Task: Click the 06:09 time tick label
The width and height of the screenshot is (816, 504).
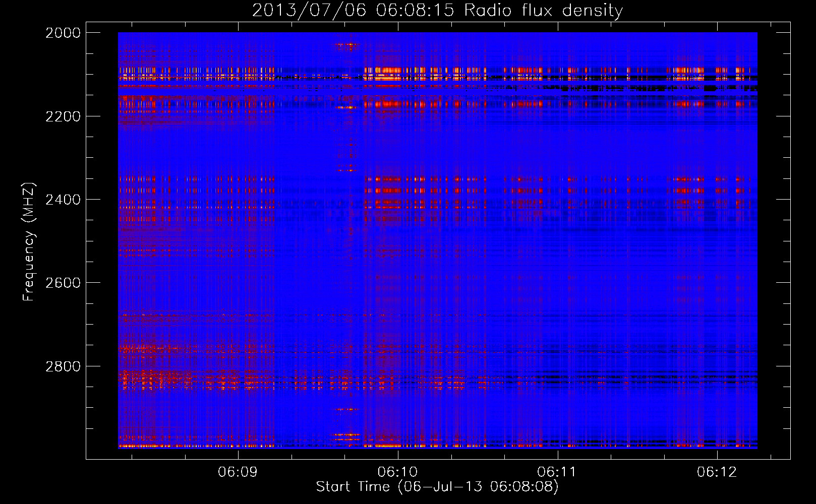Action: 238,472
